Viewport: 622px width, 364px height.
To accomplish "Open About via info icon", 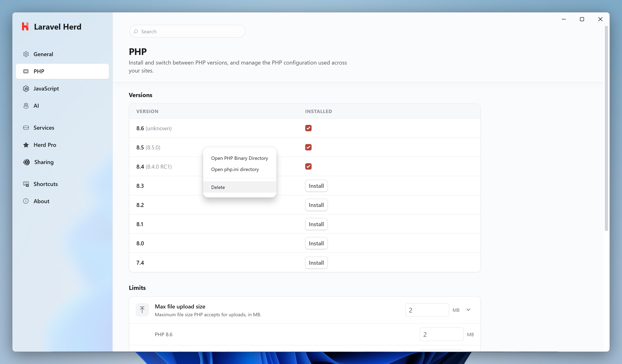I will [26, 201].
